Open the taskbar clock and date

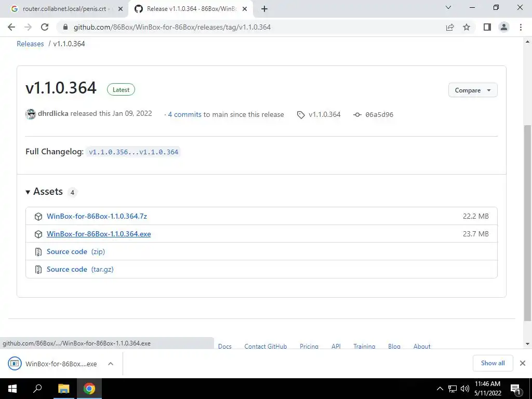pos(487,389)
